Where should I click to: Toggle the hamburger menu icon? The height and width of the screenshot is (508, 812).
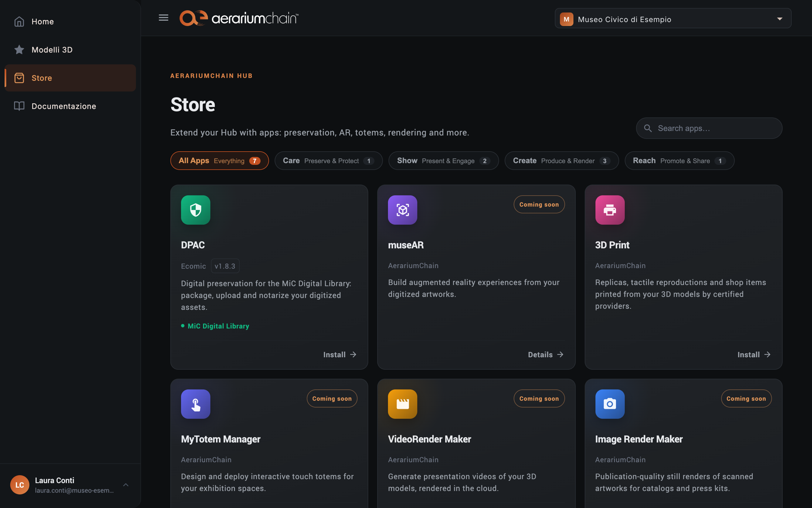click(x=164, y=18)
